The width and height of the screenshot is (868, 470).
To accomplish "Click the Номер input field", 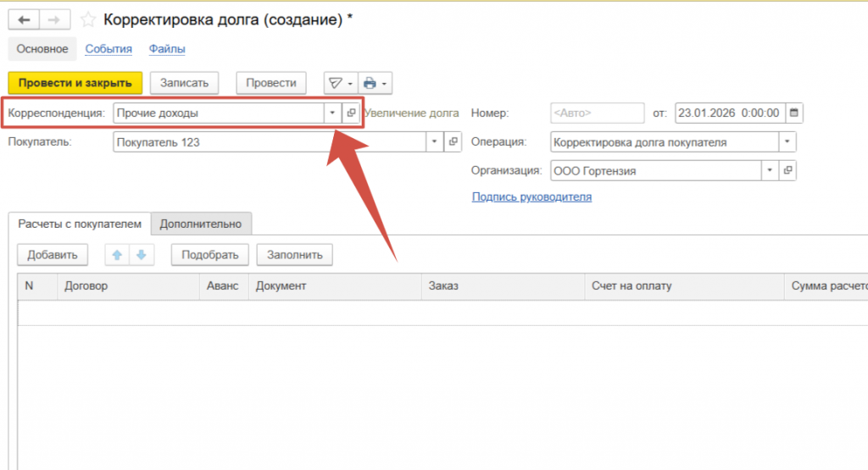I will coord(596,113).
